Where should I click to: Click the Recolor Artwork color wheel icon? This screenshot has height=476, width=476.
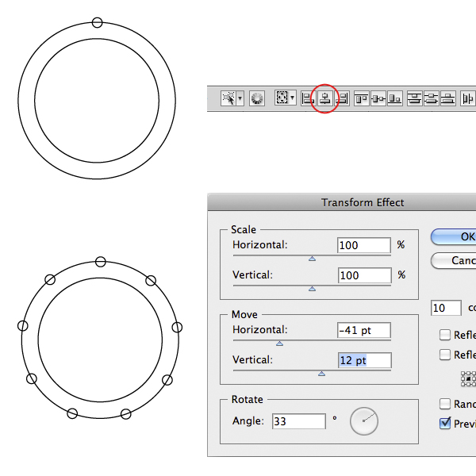pos(257,98)
